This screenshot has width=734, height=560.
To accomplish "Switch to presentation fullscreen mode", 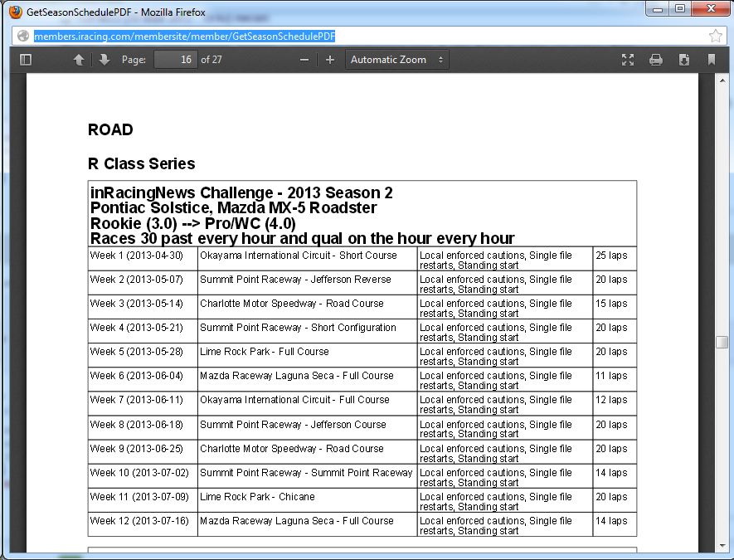I will click(x=628, y=60).
